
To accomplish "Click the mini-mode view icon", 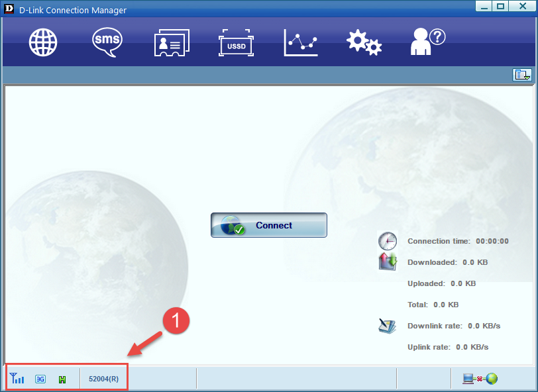I will coord(522,75).
